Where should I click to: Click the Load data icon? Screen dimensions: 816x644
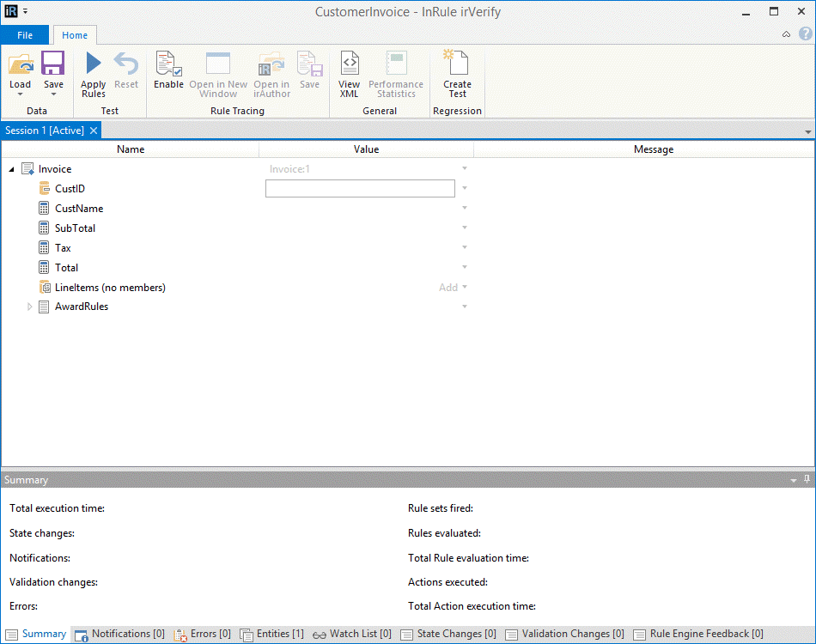(21, 64)
